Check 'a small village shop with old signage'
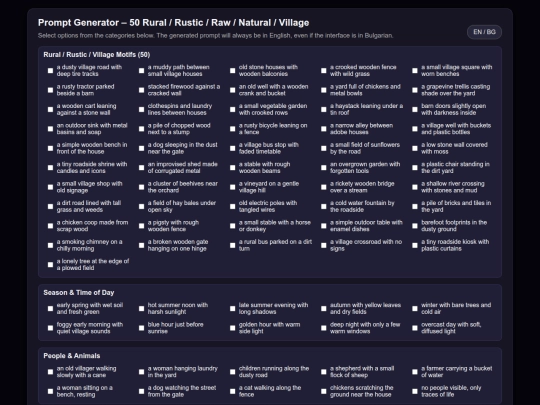Screen dimensions: 540x405 tap(51, 187)
